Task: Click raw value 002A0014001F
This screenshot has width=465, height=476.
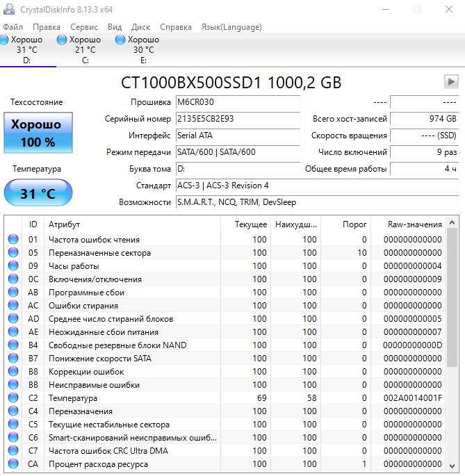Action: coord(412,398)
